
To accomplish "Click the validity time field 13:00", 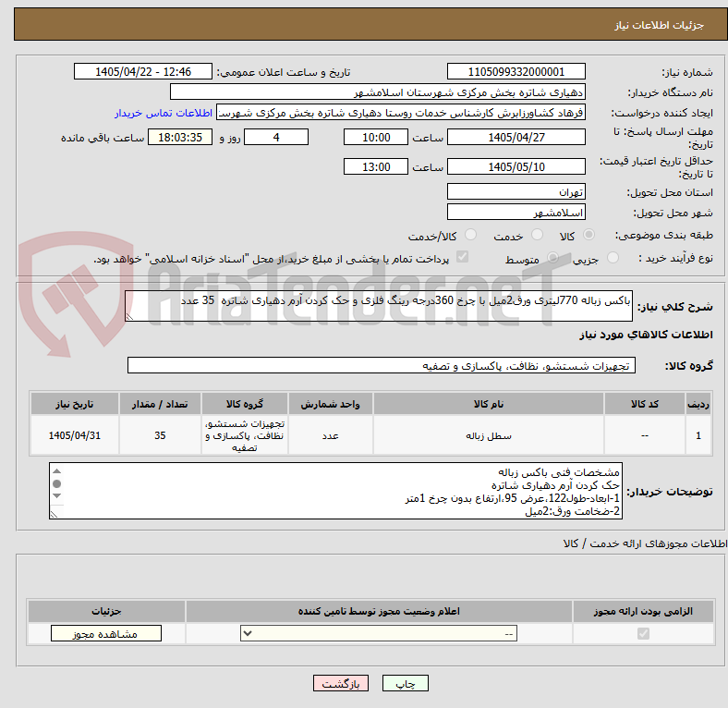I will pos(376,166).
